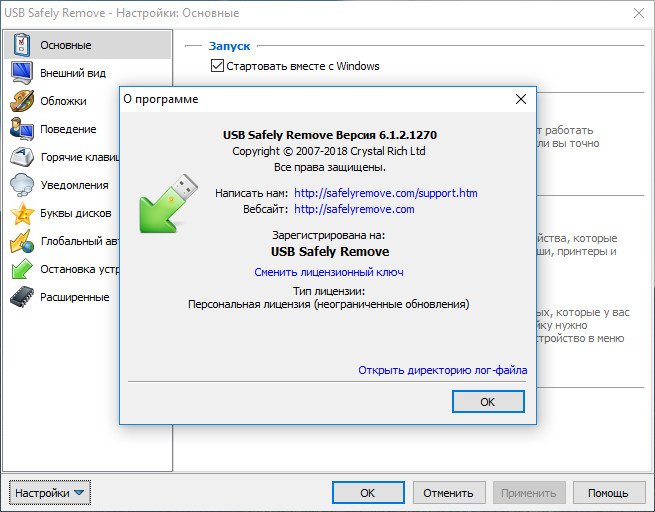Switch to Расширенные category
Viewport: 655px width, 512px height.
75,297
